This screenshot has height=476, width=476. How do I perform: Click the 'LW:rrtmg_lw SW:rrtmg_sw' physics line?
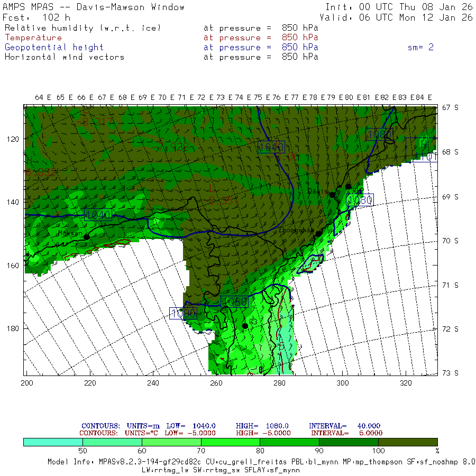(x=221, y=470)
